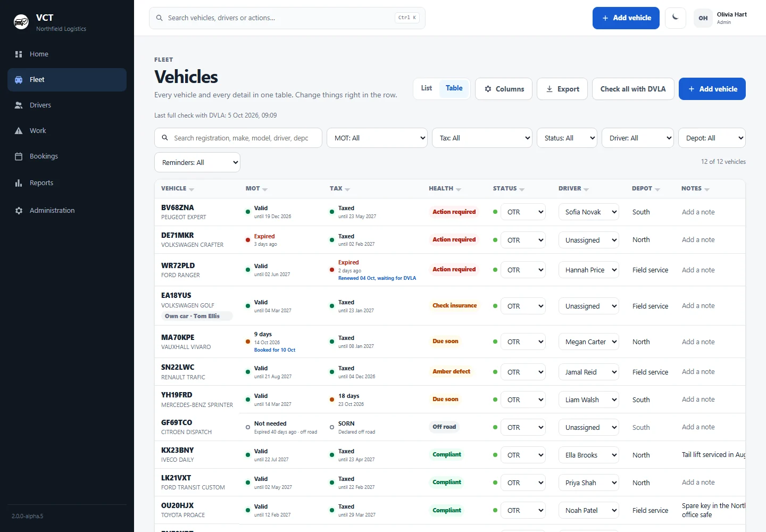
Task: Click Check all with DVLA button
Action: point(633,89)
